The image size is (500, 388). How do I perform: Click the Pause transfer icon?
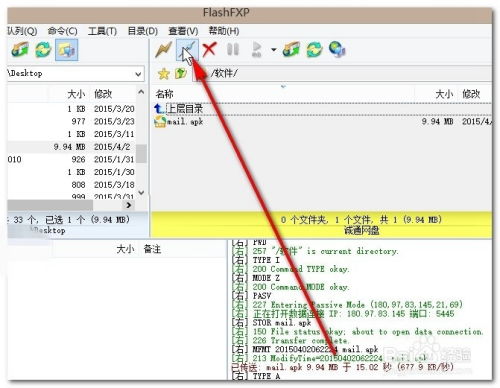(x=233, y=50)
